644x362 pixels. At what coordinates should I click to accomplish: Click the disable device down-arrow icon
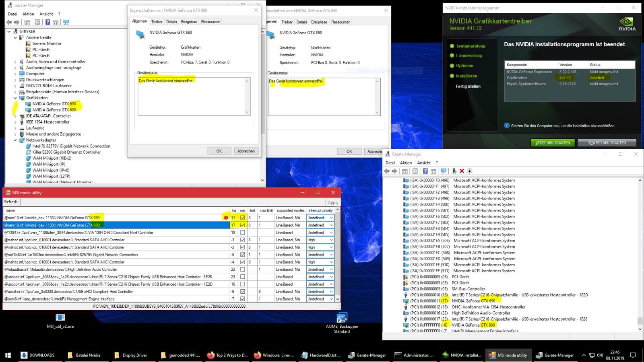(x=469, y=171)
